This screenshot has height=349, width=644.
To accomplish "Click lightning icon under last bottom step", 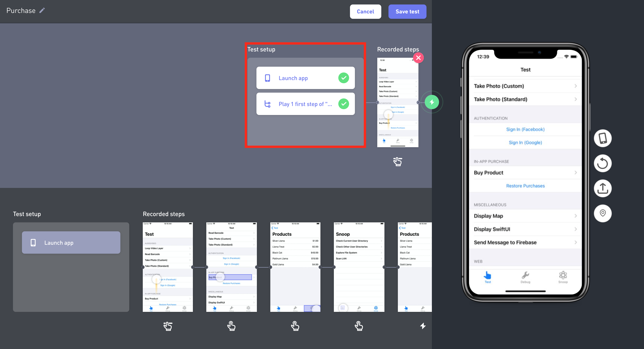I will pyautogui.click(x=423, y=326).
